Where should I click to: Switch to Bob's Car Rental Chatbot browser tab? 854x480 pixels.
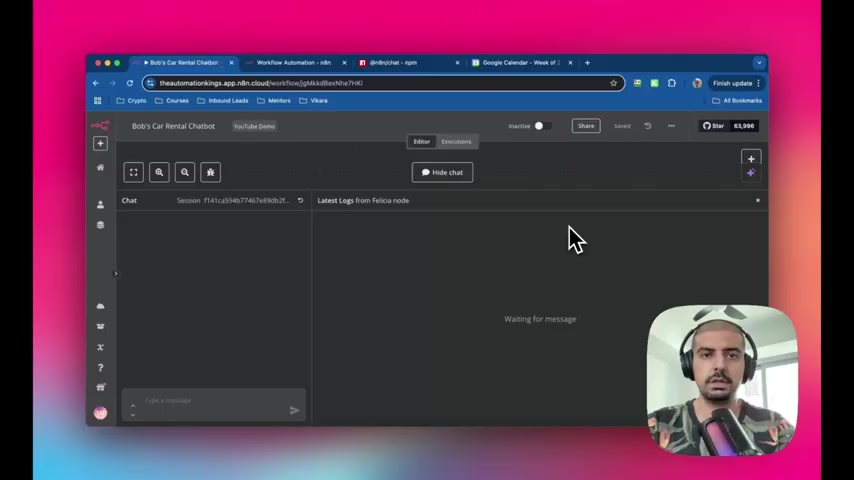coord(184,63)
